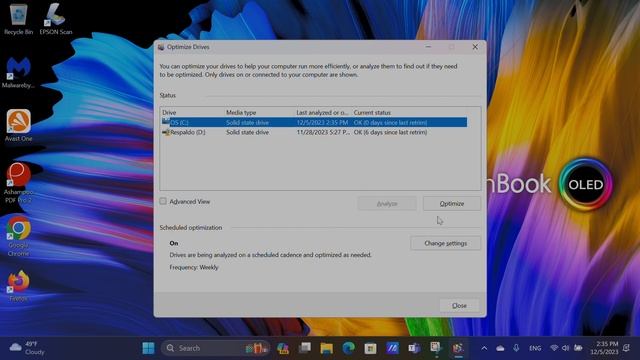Open the Avast One desktop icon
640x360 pixels.
18,126
